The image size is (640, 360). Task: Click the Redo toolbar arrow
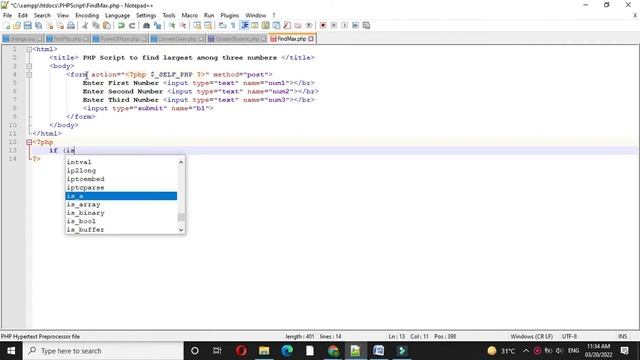click(x=132, y=25)
